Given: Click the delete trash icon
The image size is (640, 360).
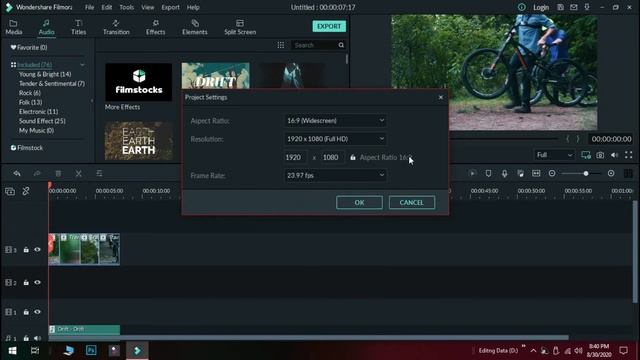Looking at the screenshot, I should click(x=58, y=173).
